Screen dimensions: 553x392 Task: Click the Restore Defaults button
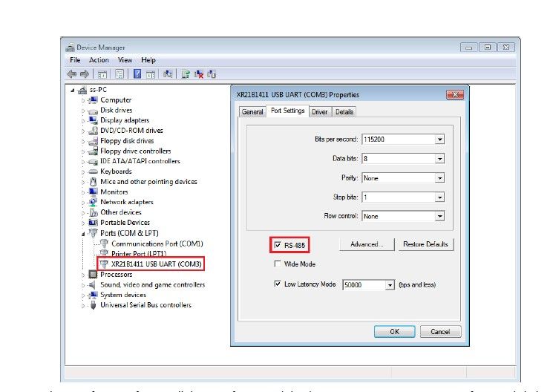pos(425,244)
